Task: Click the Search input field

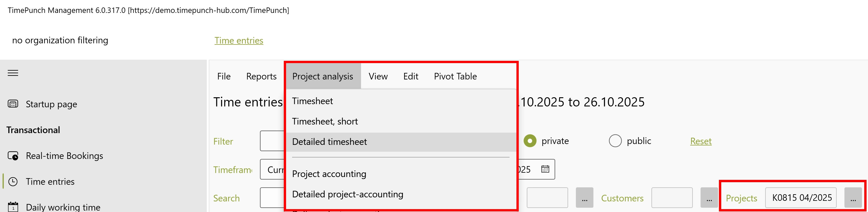Action: [x=272, y=198]
